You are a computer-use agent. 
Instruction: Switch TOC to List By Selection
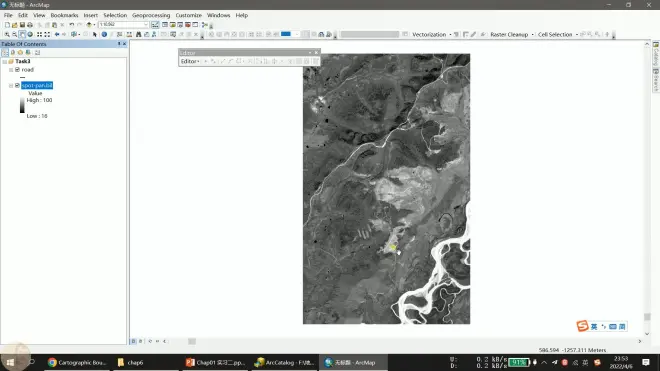28,53
